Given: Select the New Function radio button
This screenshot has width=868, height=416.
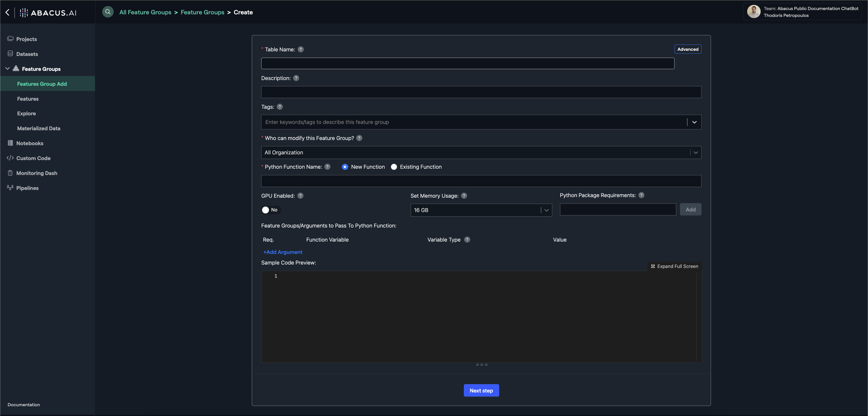Looking at the screenshot, I should point(345,167).
